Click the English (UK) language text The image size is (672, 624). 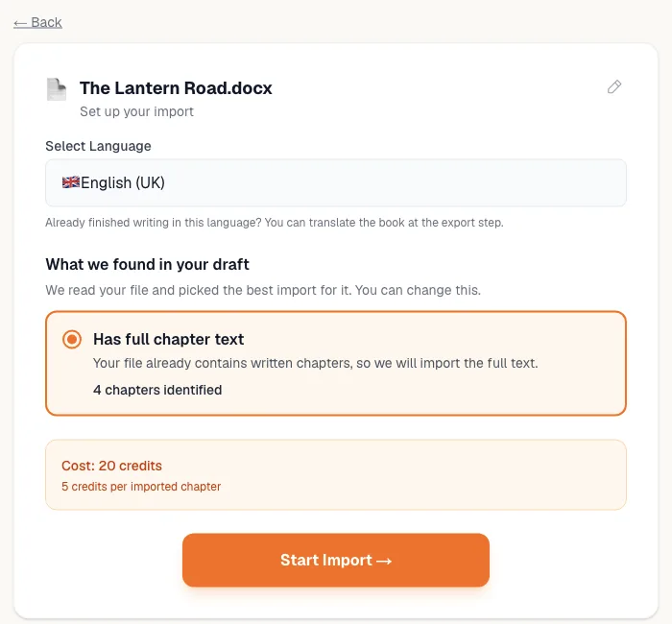point(123,183)
